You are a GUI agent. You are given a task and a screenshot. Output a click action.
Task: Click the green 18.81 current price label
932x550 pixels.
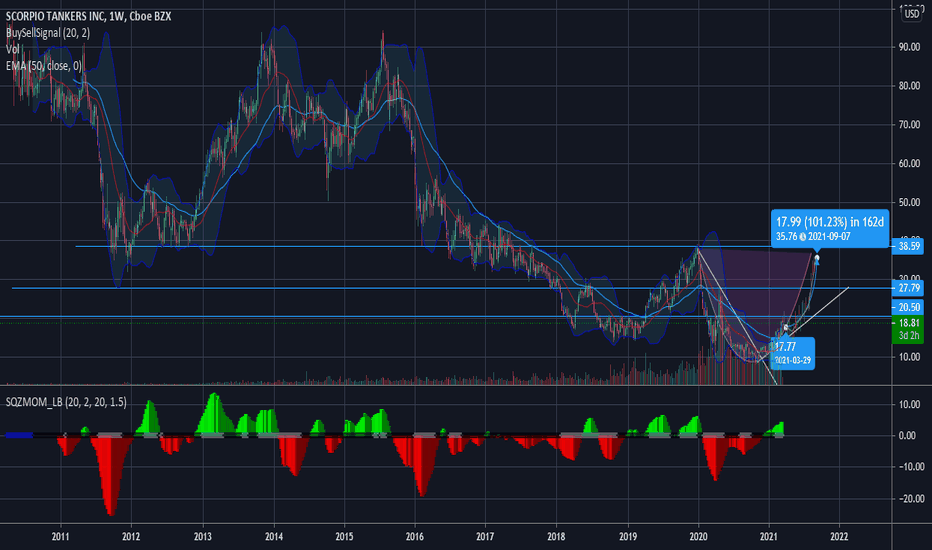click(908, 323)
